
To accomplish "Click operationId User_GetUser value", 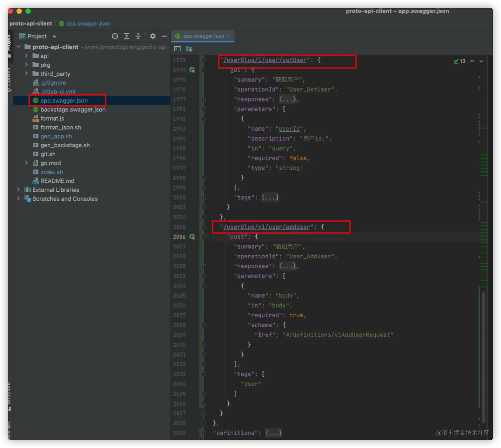I will (x=310, y=90).
